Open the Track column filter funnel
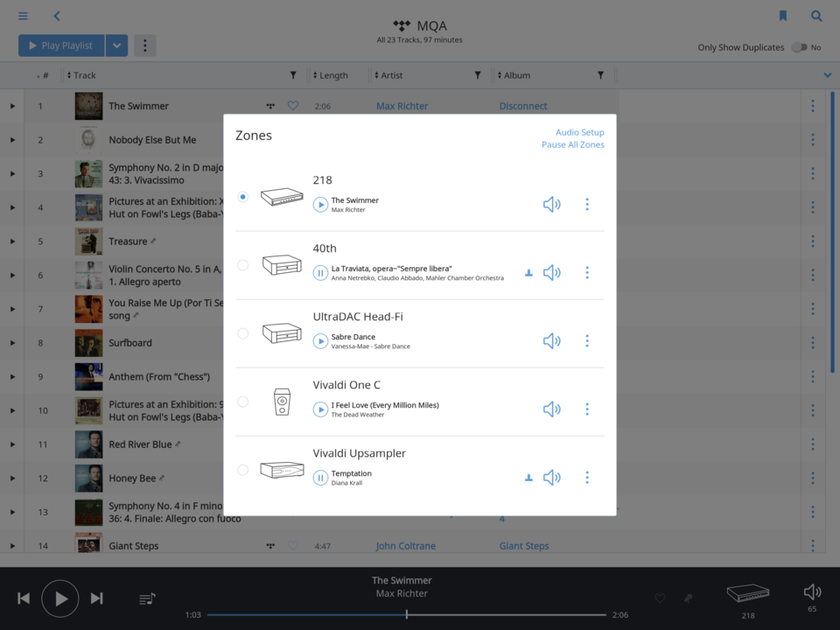 pyautogui.click(x=293, y=75)
